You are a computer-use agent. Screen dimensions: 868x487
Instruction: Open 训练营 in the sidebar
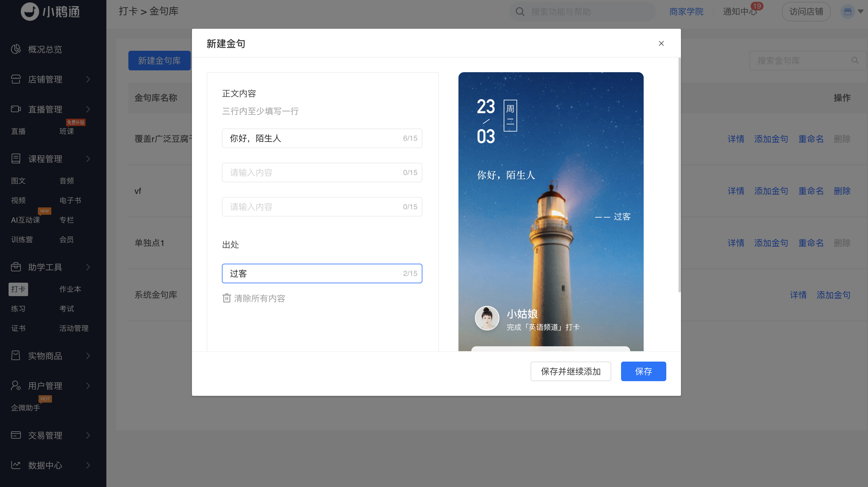[22, 240]
